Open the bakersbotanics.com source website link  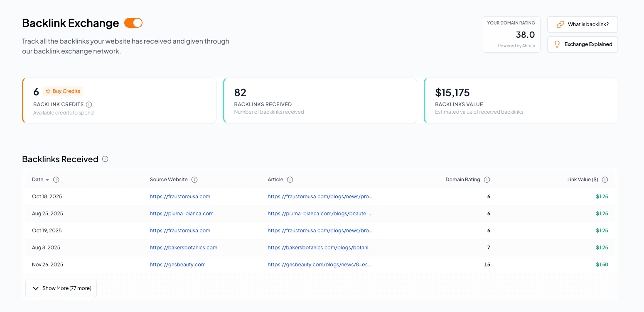tap(183, 247)
